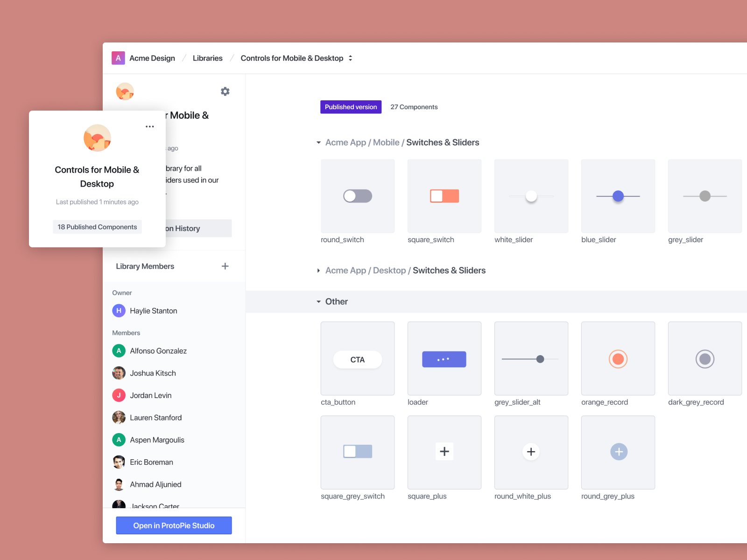The image size is (747, 560).
Task: Select the round_white_plus component
Action: 531,452
